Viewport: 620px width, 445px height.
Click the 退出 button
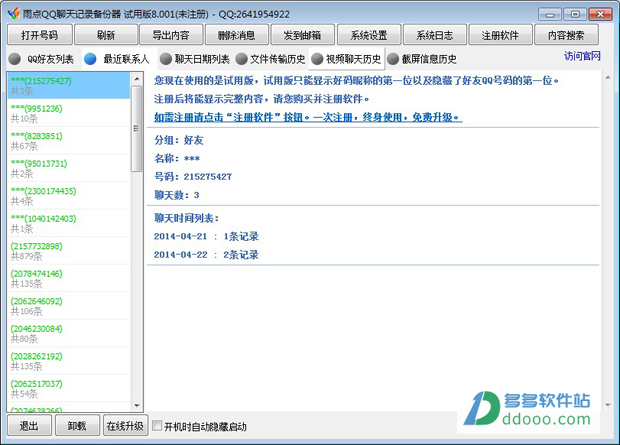[29, 426]
